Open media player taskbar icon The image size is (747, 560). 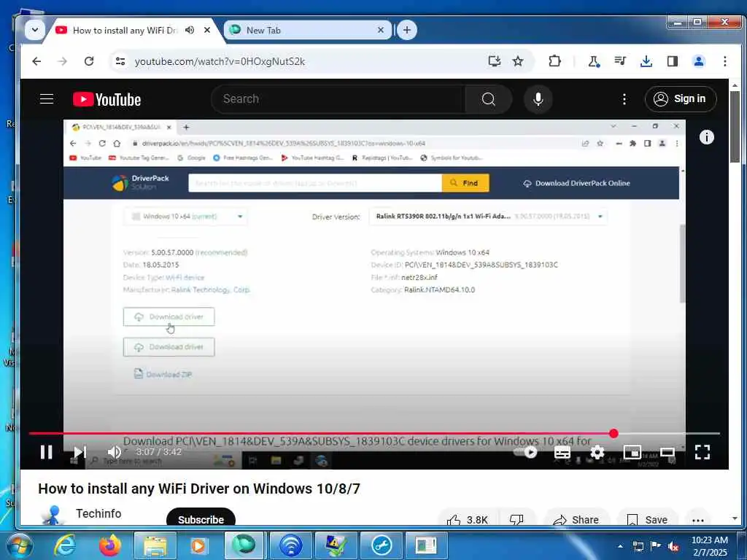point(200,545)
